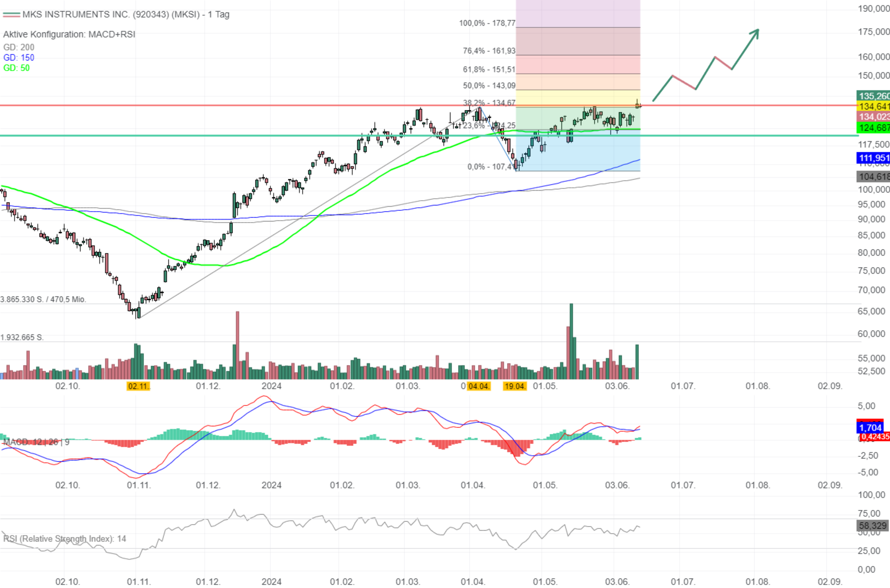Click the -5,00 label on the MACD axis
The image size is (890, 588).
(868, 472)
